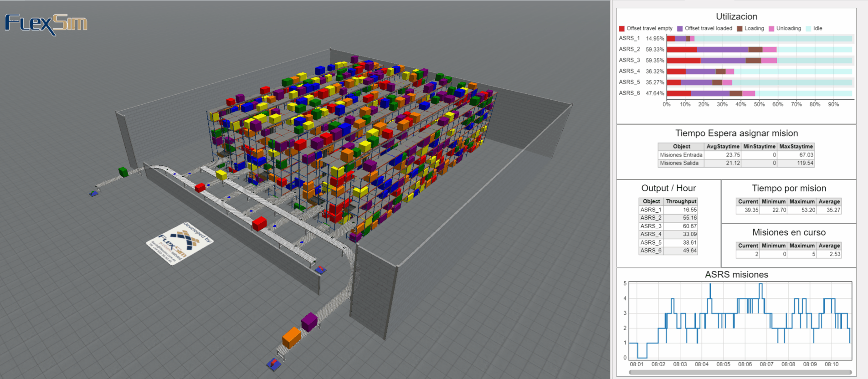Click the scrollbar below ASRS misiones chart
868x379 pixels.
(x=740, y=372)
